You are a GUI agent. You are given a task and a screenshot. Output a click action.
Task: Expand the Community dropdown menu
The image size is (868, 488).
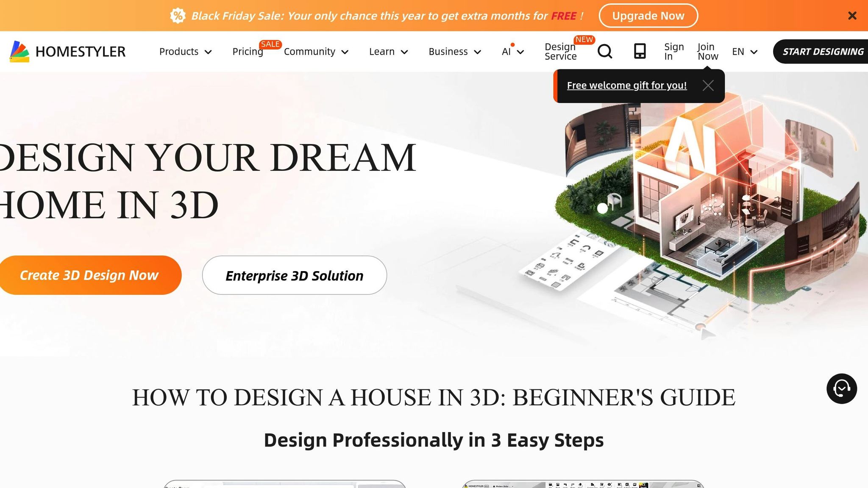point(316,52)
